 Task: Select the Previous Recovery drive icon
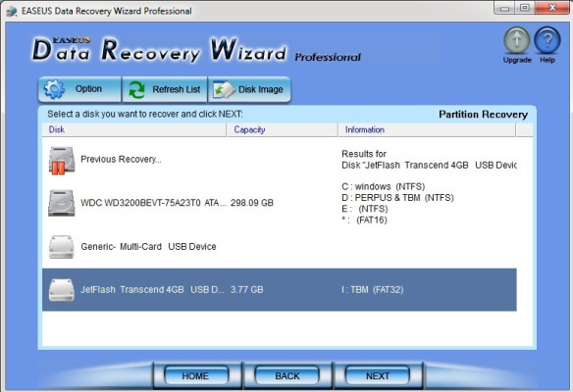62,161
